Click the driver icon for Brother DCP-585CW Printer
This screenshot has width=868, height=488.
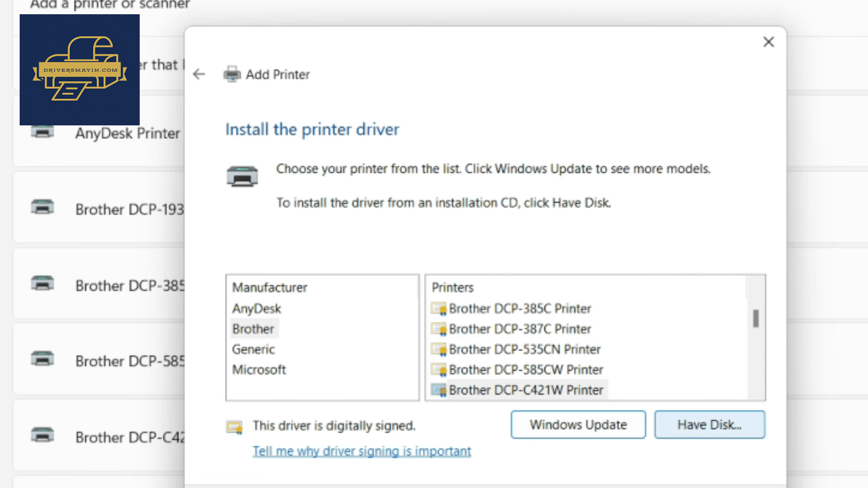point(439,370)
